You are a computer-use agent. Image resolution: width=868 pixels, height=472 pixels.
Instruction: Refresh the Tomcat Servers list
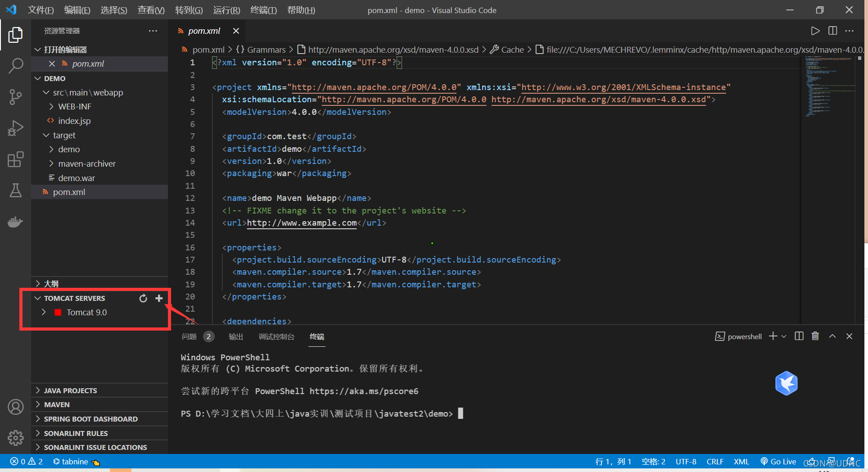(143, 298)
